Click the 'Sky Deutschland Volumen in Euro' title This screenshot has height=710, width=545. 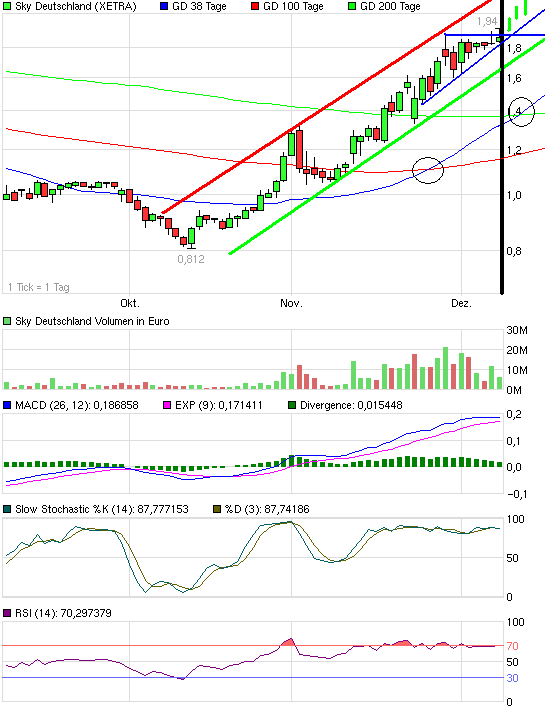tap(92, 321)
